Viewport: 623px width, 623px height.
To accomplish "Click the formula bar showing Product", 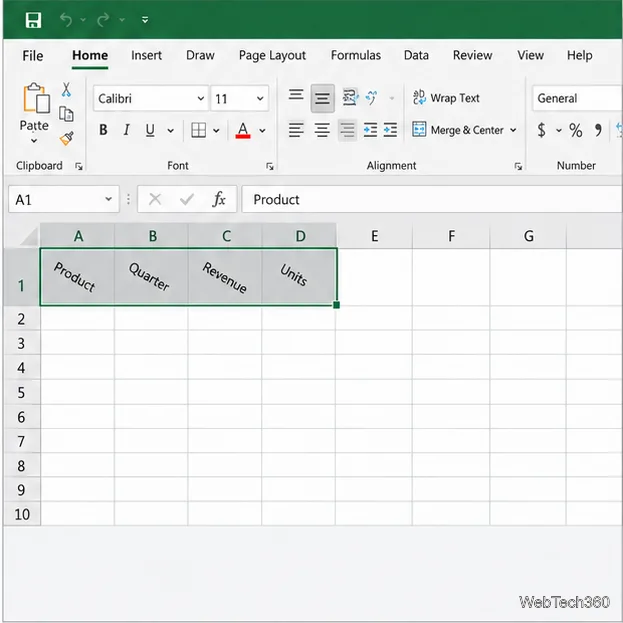I will coord(432,199).
